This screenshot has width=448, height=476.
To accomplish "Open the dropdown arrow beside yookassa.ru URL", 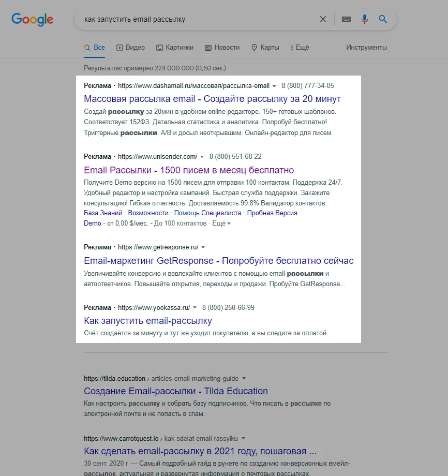I will pos(195,307).
